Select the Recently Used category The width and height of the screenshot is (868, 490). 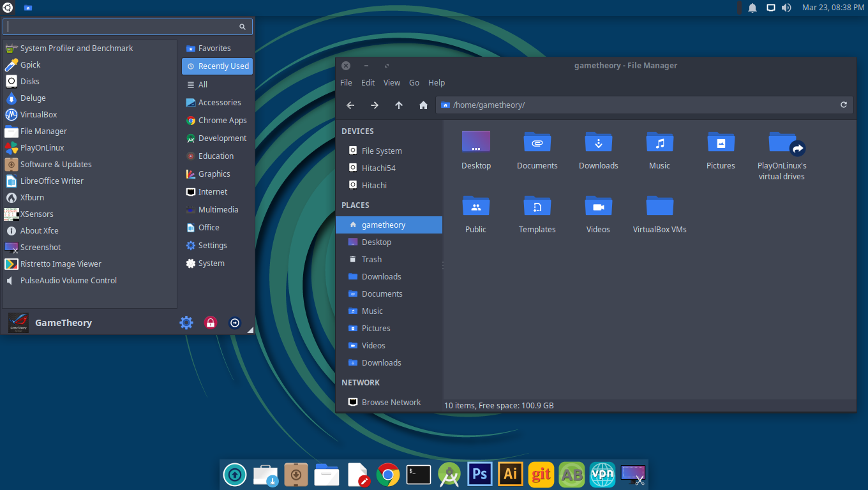click(217, 66)
